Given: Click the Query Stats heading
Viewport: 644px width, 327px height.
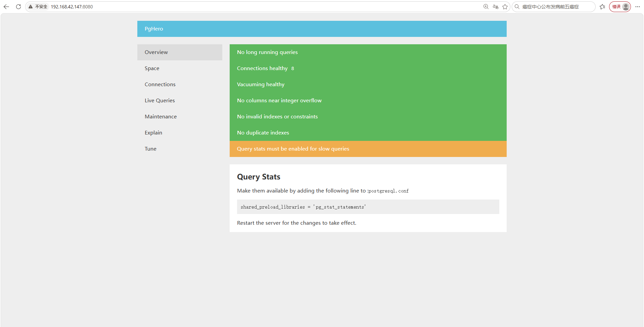Looking at the screenshot, I should pyautogui.click(x=259, y=177).
